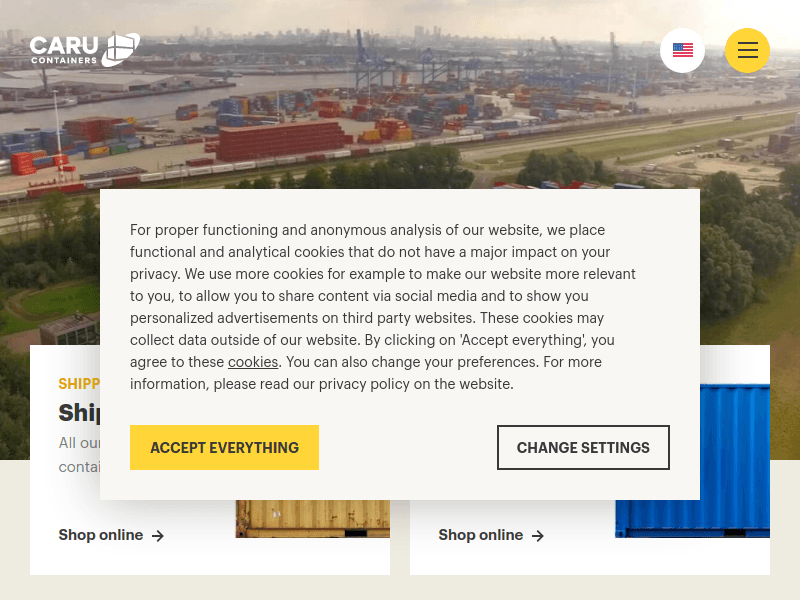
Task: Click the ACCEPT EVERYTHING button
Action: 224,447
